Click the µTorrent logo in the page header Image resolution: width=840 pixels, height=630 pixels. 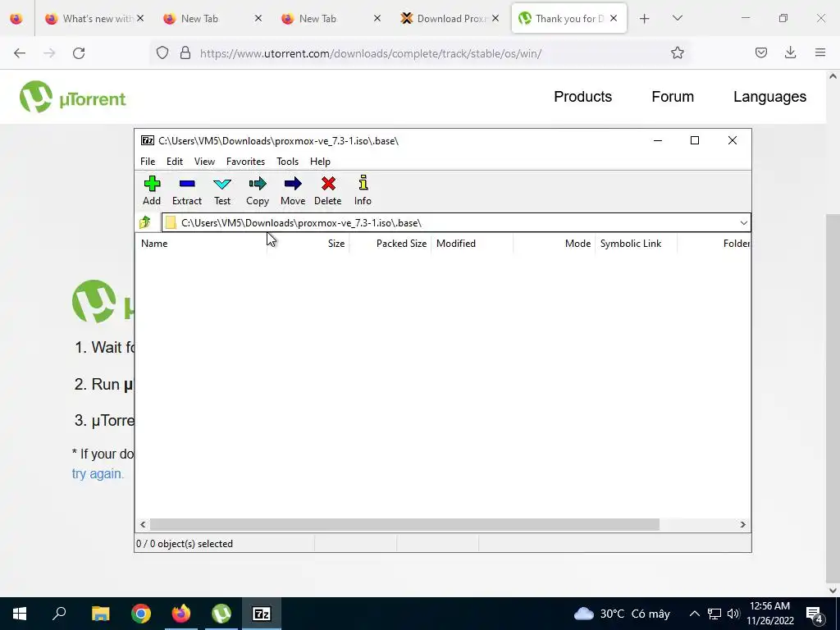73,97
